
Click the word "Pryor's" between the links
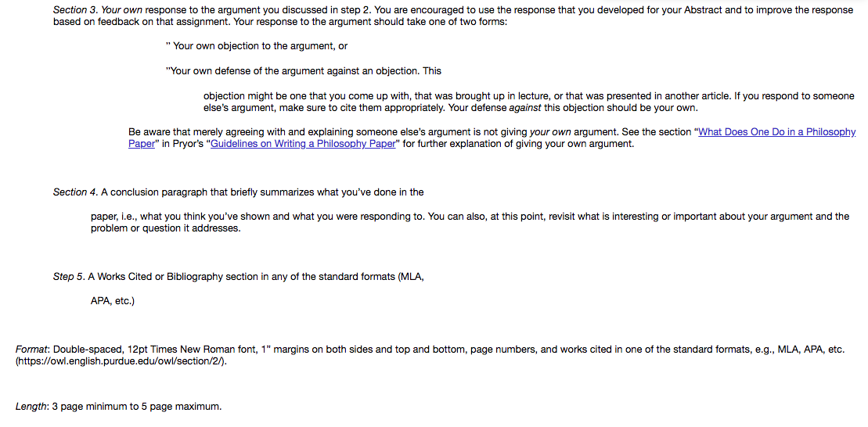[188, 145]
